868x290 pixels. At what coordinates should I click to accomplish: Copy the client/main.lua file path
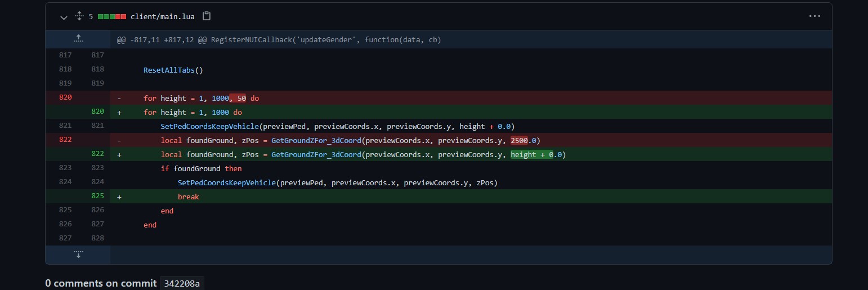tap(207, 16)
